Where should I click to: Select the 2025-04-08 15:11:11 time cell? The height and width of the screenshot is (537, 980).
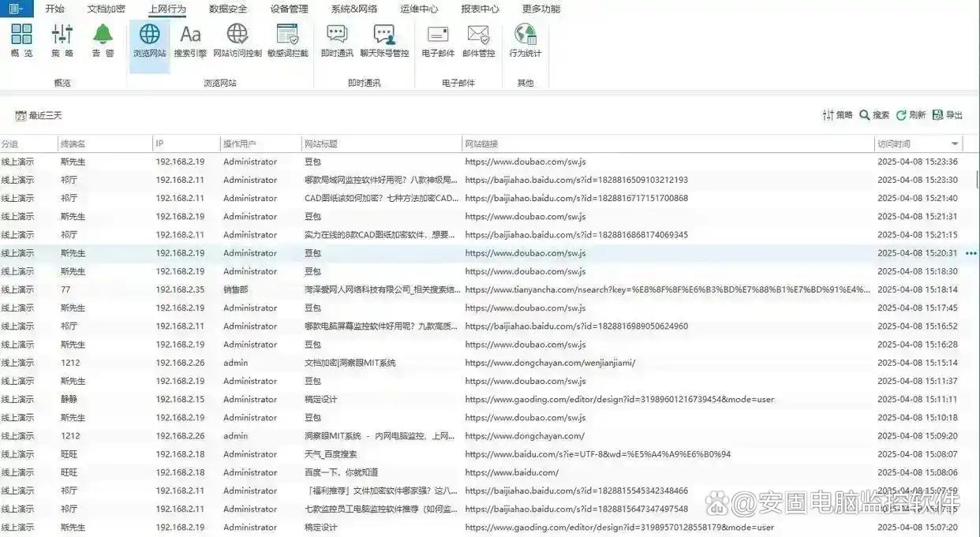(918, 399)
